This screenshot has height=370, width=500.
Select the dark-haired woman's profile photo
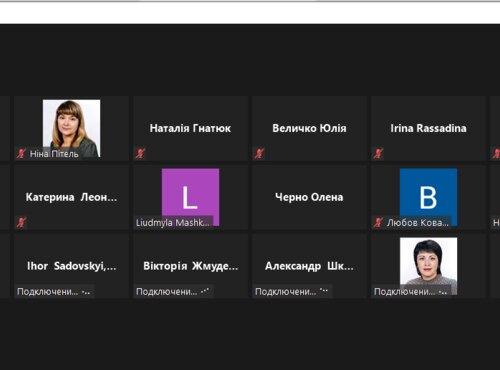point(428,266)
